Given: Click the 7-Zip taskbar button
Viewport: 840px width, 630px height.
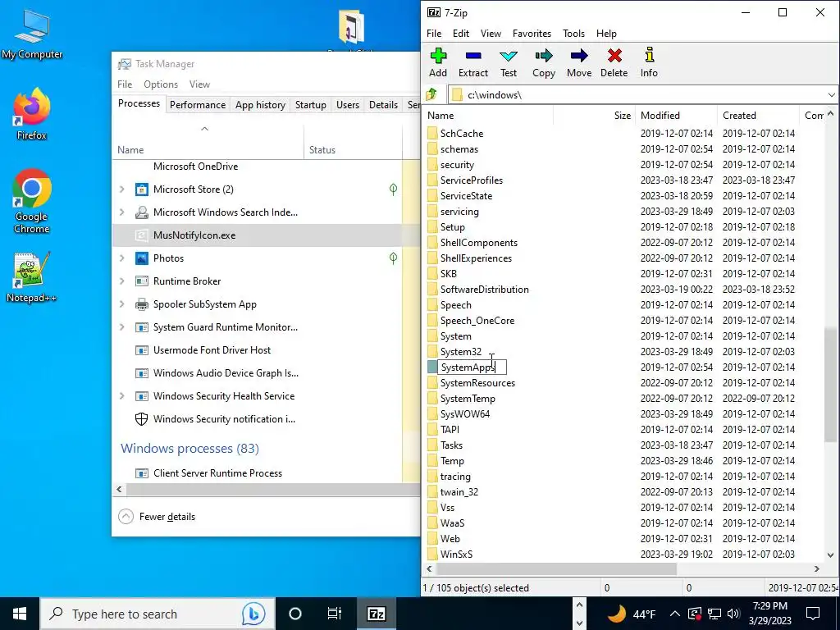Looking at the screenshot, I should 376,614.
